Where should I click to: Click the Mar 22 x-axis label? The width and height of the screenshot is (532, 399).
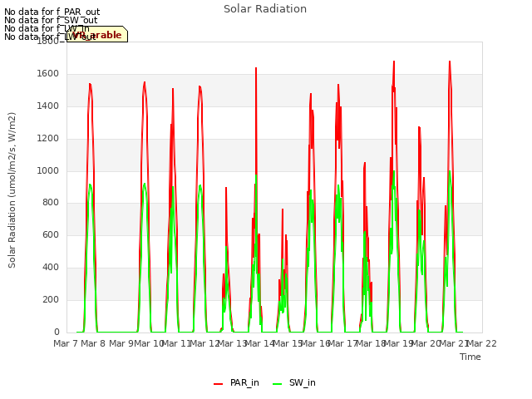point(481,343)
